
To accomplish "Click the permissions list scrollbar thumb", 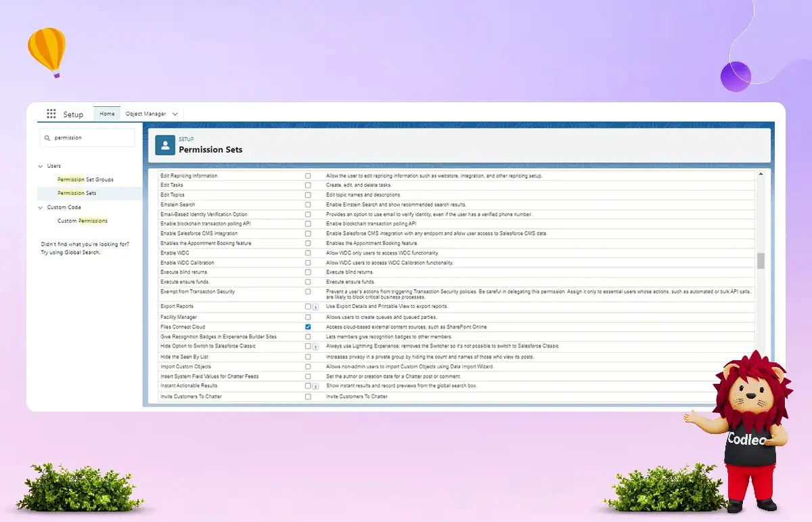I will click(x=761, y=261).
